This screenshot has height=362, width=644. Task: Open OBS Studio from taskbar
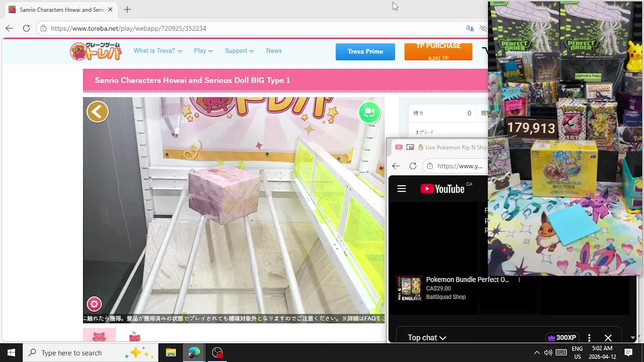[217, 352]
